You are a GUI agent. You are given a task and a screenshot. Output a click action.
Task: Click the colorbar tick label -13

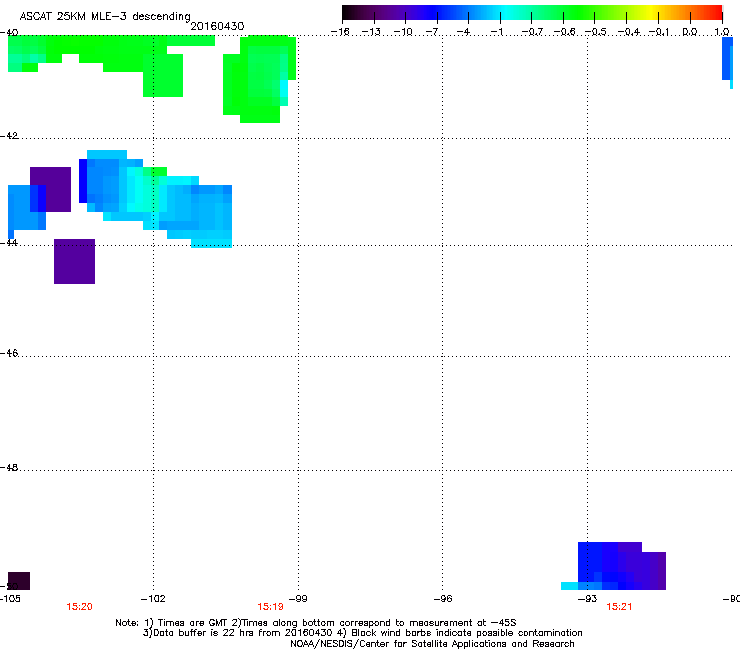click(x=371, y=32)
